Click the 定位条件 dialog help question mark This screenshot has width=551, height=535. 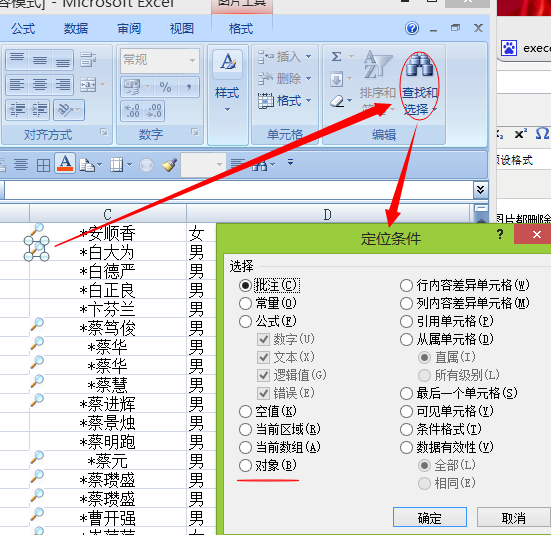[500, 234]
